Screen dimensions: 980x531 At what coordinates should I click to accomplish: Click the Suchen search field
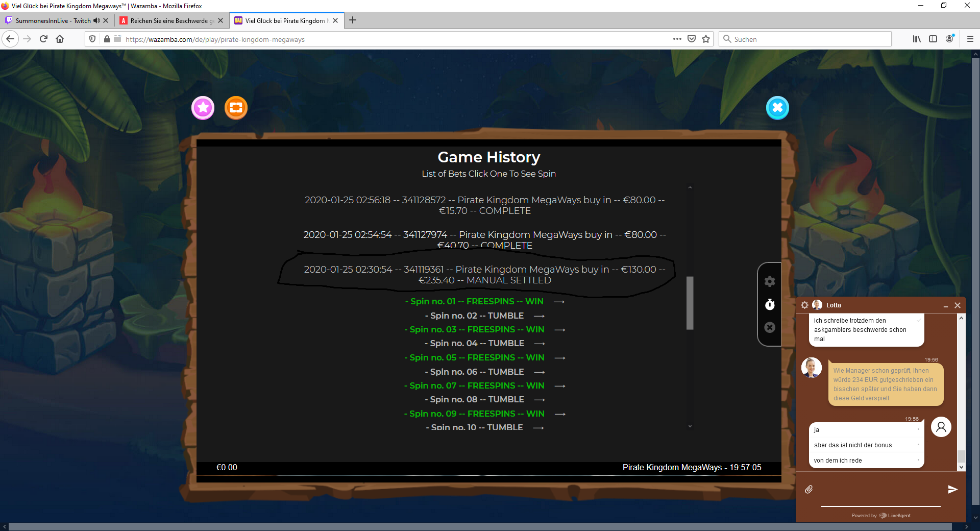[x=805, y=39]
